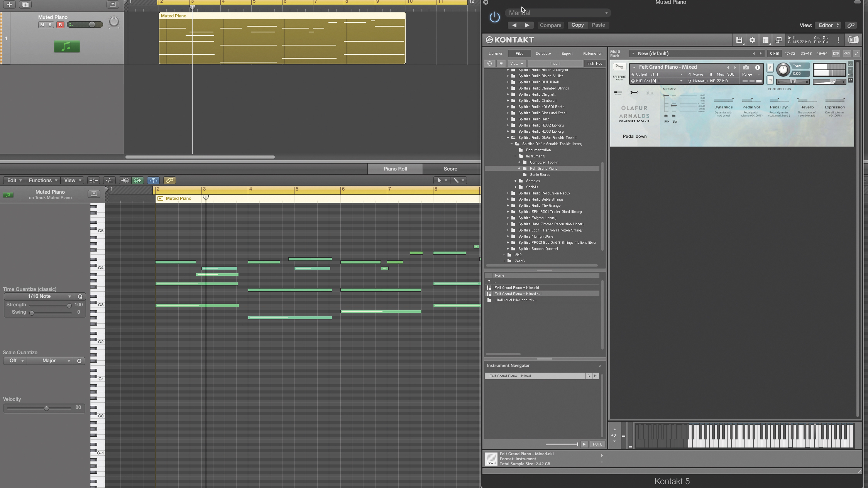Image resolution: width=868 pixels, height=488 pixels.
Task: Open the Database tab in Kontakt browser
Action: tap(543, 54)
